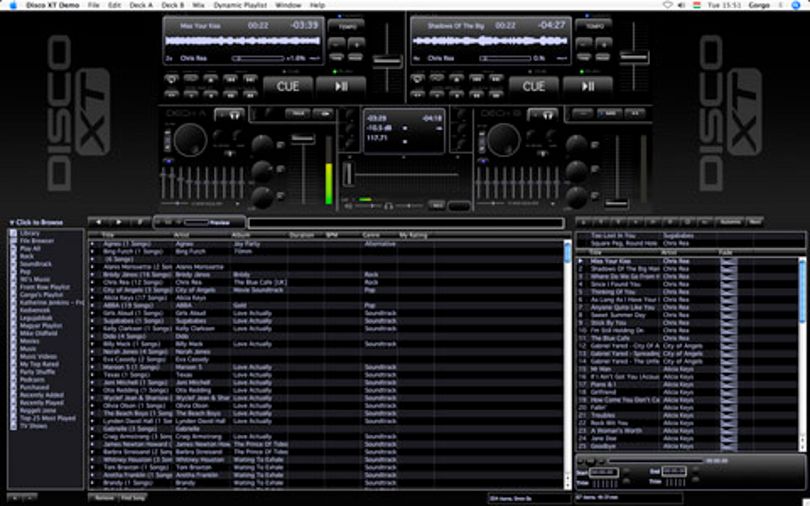The width and height of the screenshot is (810, 506).
Task: Click Deck A loop icon button
Action: (171, 79)
